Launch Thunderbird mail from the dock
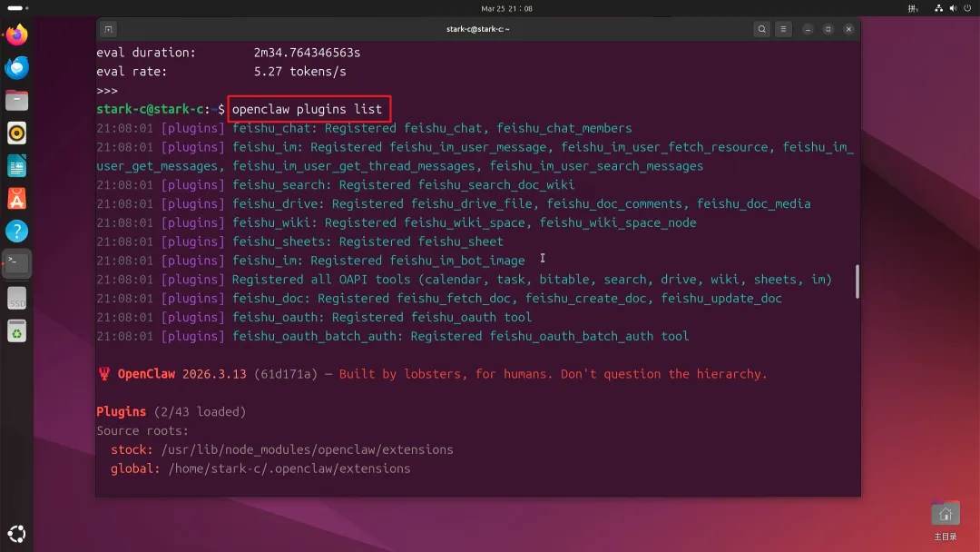The image size is (980, 552). [x=17, y=67]
